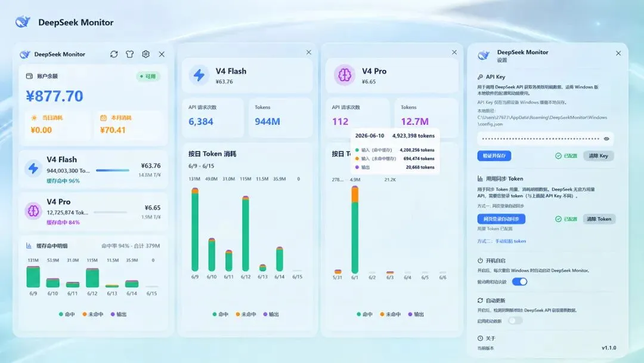Click the 6/12 bar in V4 Flash chart
The width and height of the screenshot is (644, 363).
click(x=246, y=233)
